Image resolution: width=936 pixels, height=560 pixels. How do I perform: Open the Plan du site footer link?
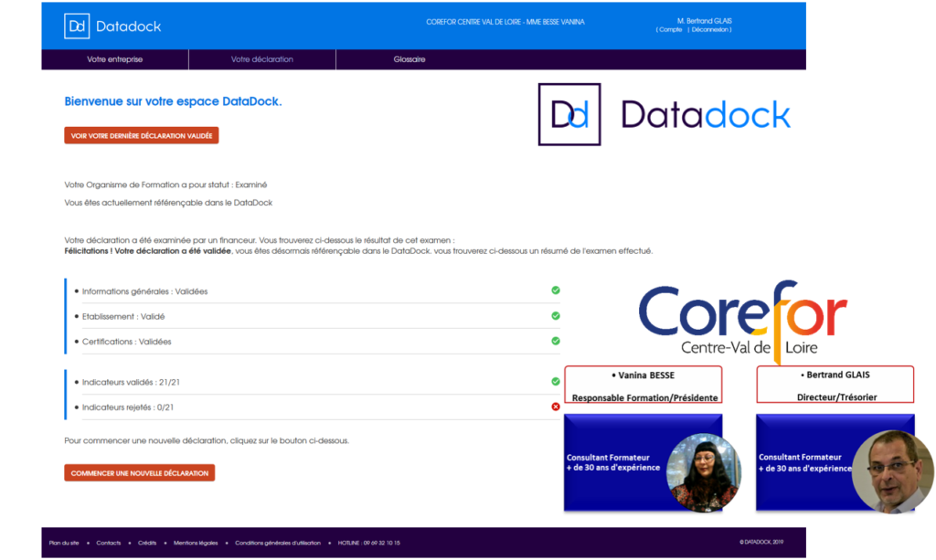(64, 544)
